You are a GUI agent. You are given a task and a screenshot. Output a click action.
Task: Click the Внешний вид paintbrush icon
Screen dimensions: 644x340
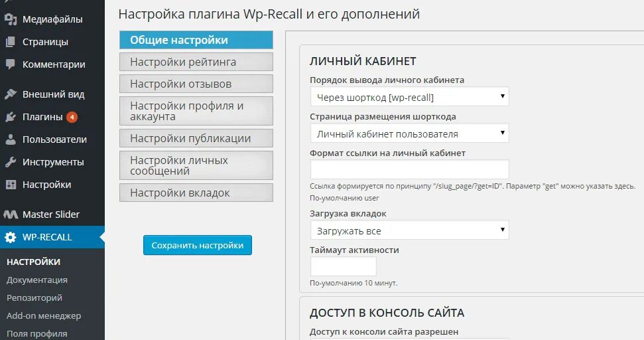click(x=11, y=94)
